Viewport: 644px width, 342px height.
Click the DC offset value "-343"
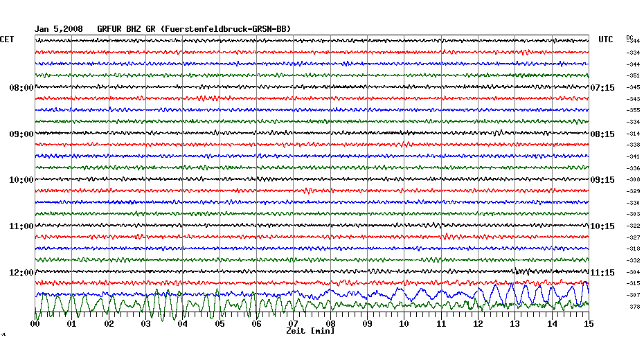pyautogui.click(x=634, y=100)
